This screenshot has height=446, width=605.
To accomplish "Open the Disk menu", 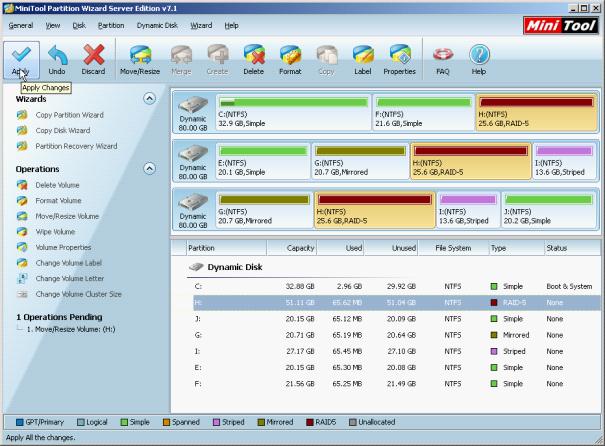I will click(79, 25).
